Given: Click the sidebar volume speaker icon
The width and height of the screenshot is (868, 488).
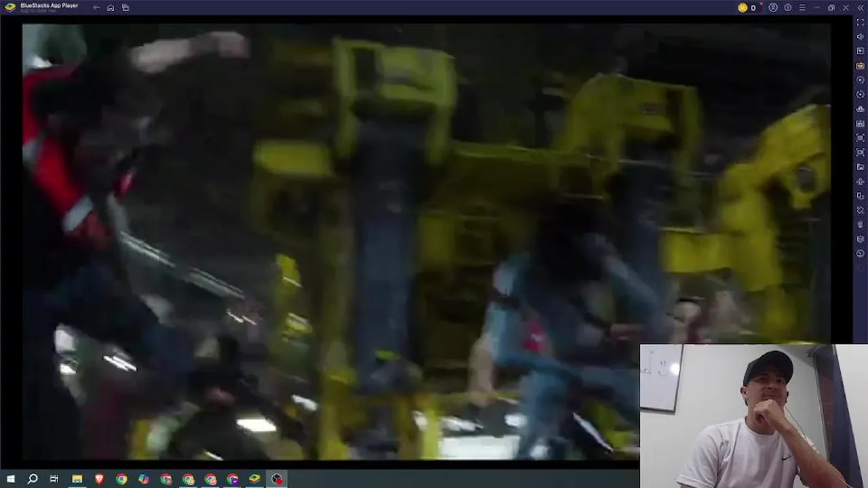Looking at the screenshot, I should [x=861, y=37].
